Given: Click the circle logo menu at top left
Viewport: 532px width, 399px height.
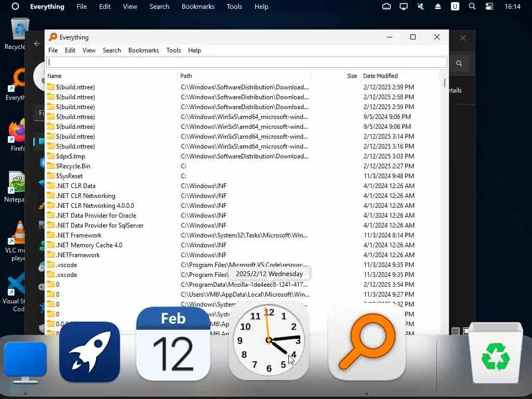Looking at the screenshot, I should pos(15,6).
